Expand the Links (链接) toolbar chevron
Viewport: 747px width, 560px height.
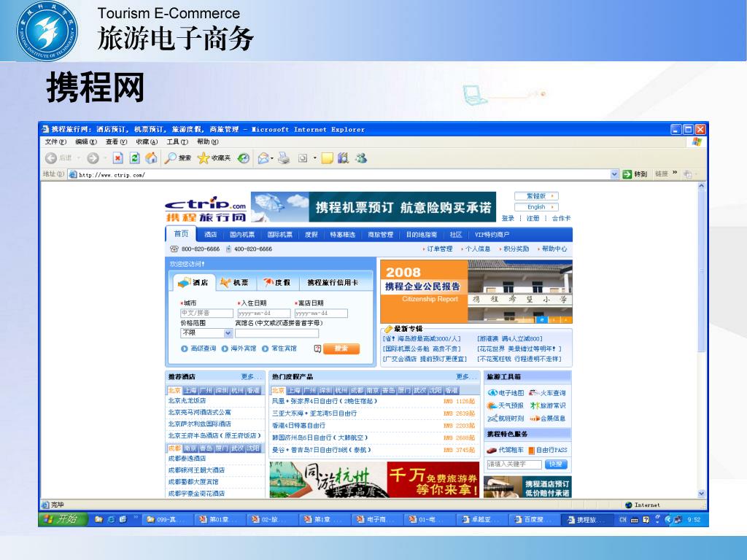click(675, 173)
